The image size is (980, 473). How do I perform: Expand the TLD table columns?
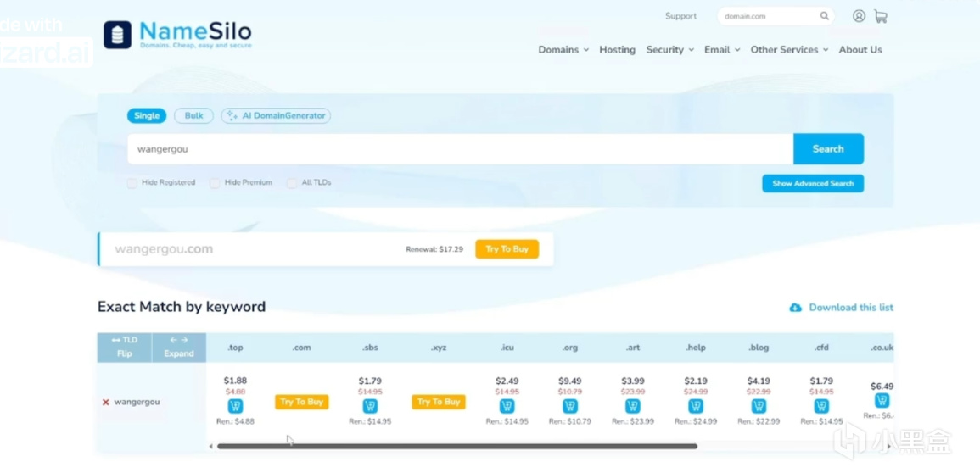tap(179, 347)
